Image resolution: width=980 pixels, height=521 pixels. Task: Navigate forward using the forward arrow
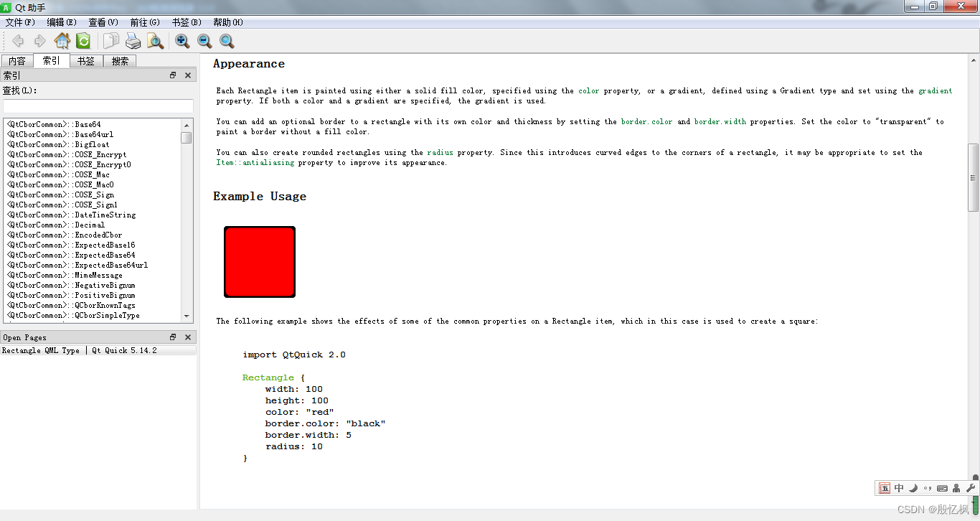40,41
